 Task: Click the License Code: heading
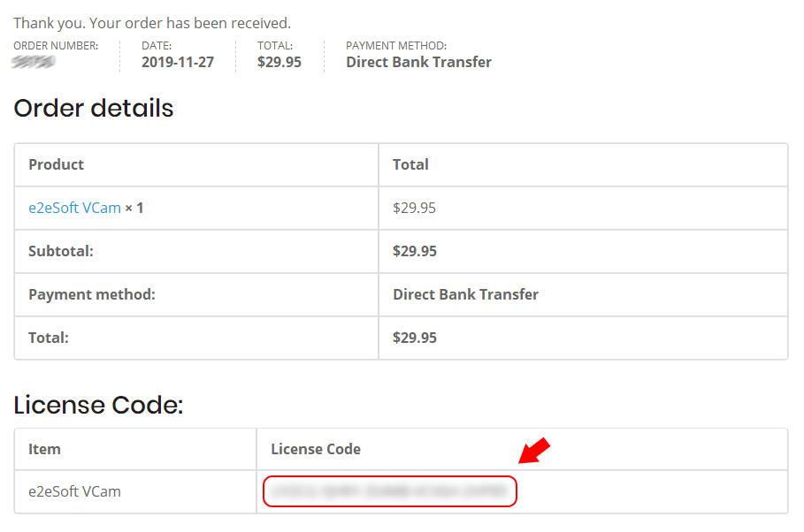[x=98, y=405]
